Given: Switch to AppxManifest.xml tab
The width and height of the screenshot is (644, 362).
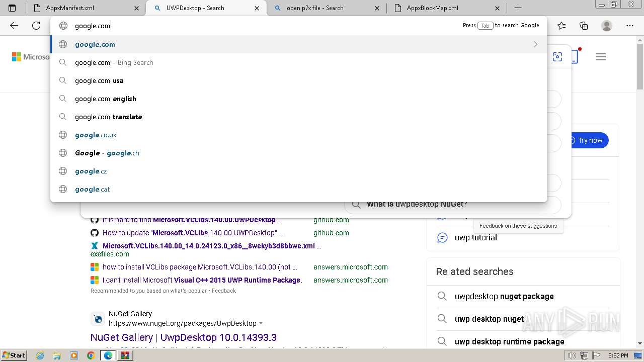Looking at the screenshot, I should point(85,8).
